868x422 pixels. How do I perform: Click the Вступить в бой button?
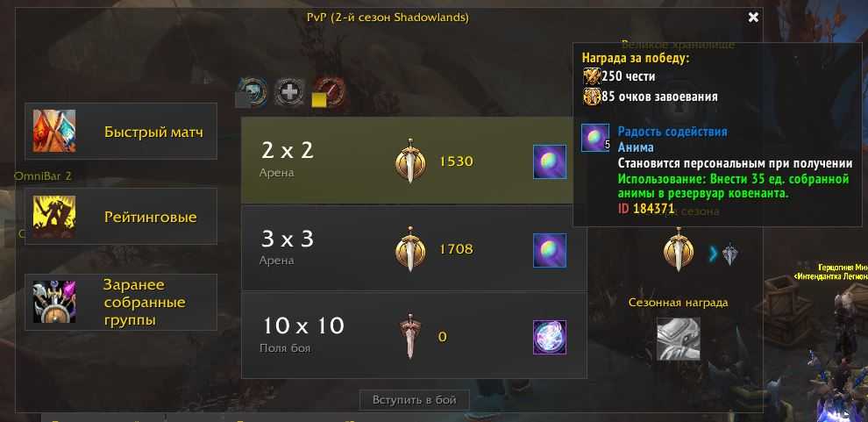coord(415,400)
